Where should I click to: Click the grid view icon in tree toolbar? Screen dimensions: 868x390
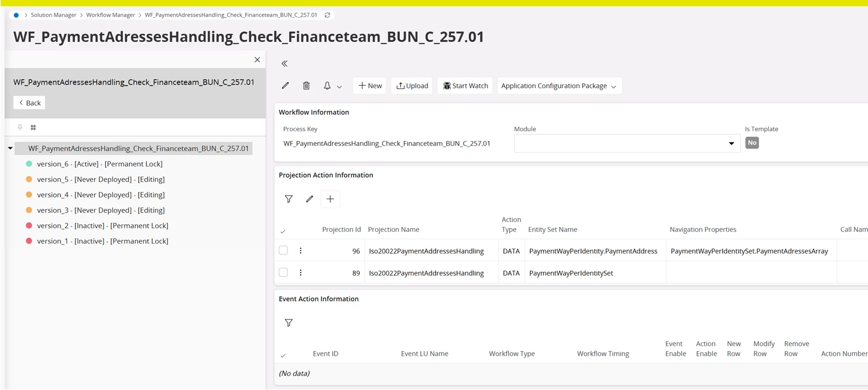tap(33, 127)
